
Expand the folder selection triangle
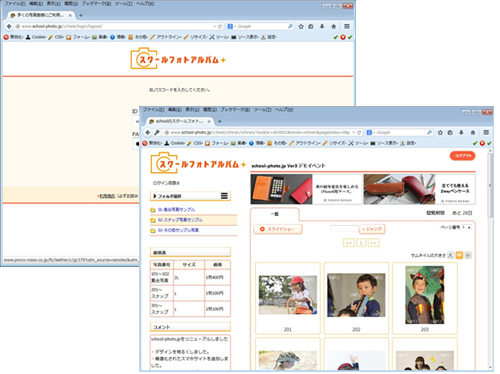[x=155, y=196]
